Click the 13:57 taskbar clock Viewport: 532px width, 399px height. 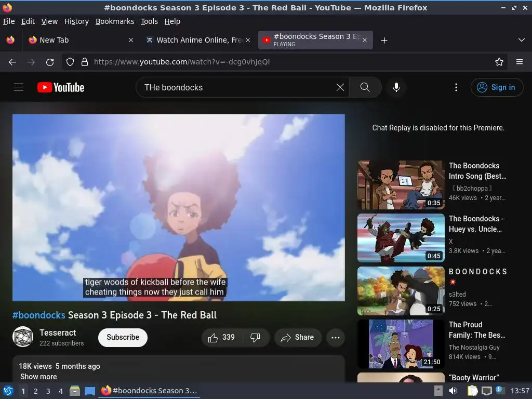(520, 391)
